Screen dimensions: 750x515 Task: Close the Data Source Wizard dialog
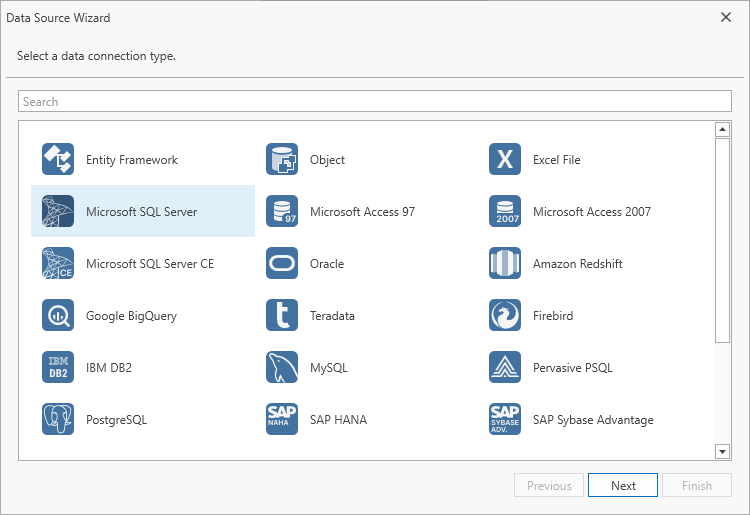coord(726,17)
